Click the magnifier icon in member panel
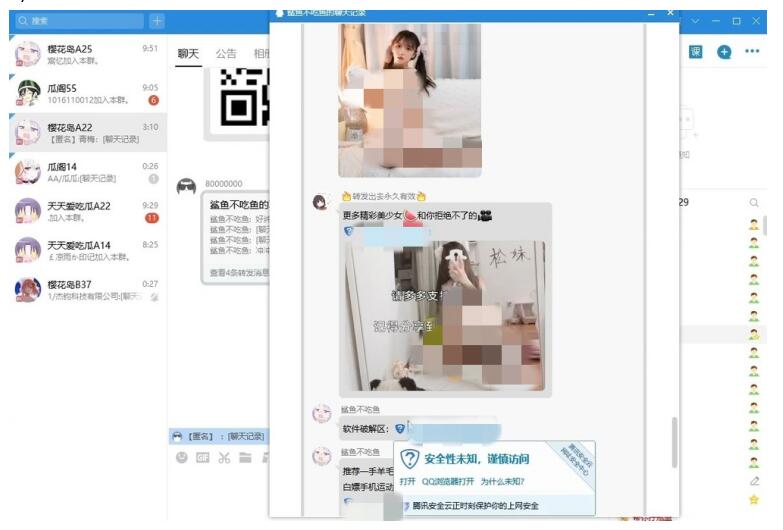Screen dimensions: 783x530 [x=754, y=203]
